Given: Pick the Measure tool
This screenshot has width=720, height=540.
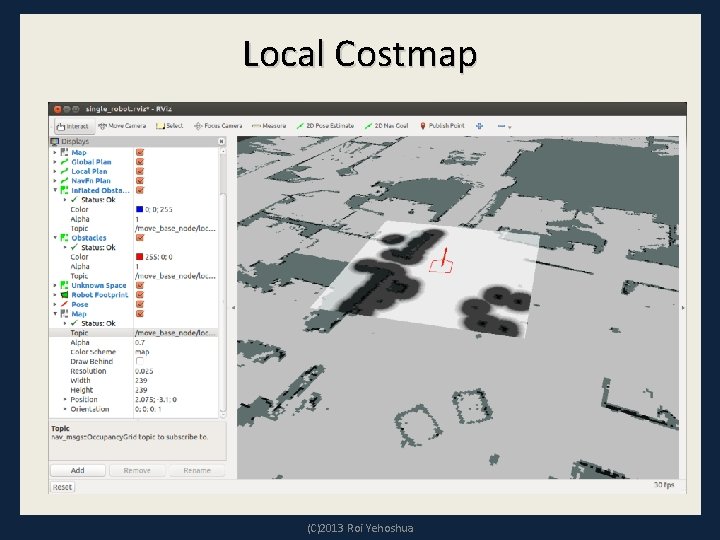Looking at the screenshot, I should 270,126.
